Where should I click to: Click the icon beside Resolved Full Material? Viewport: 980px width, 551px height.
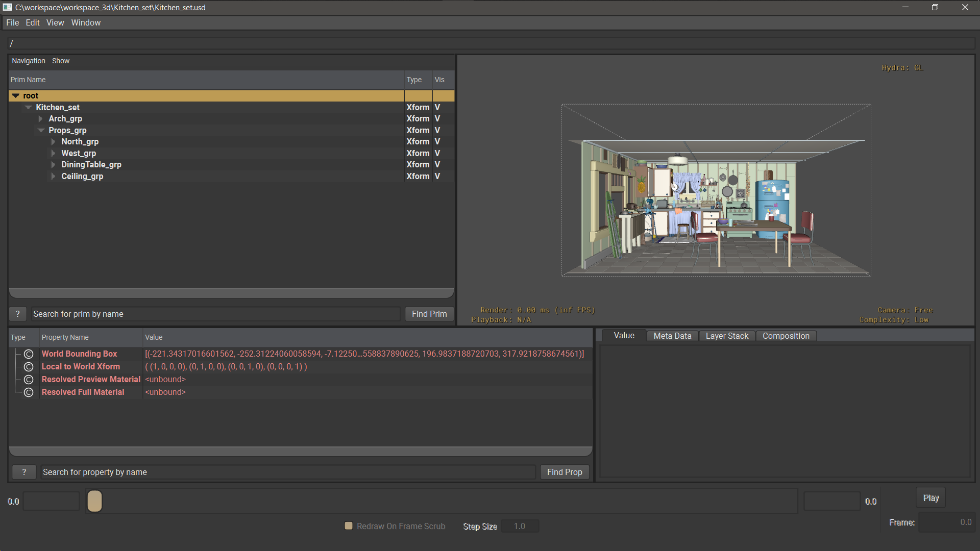pos(29,392)
